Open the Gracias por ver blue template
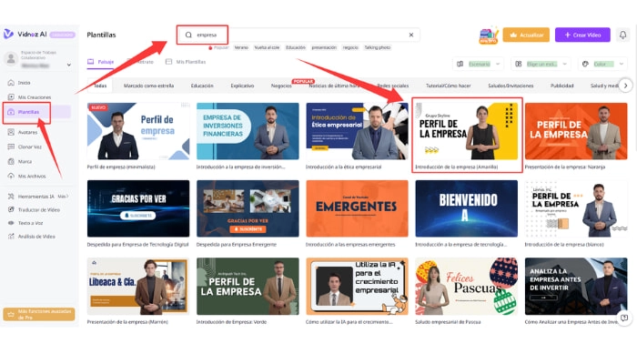Viewport: 637px width, 364px height. [x=138, y=208]
